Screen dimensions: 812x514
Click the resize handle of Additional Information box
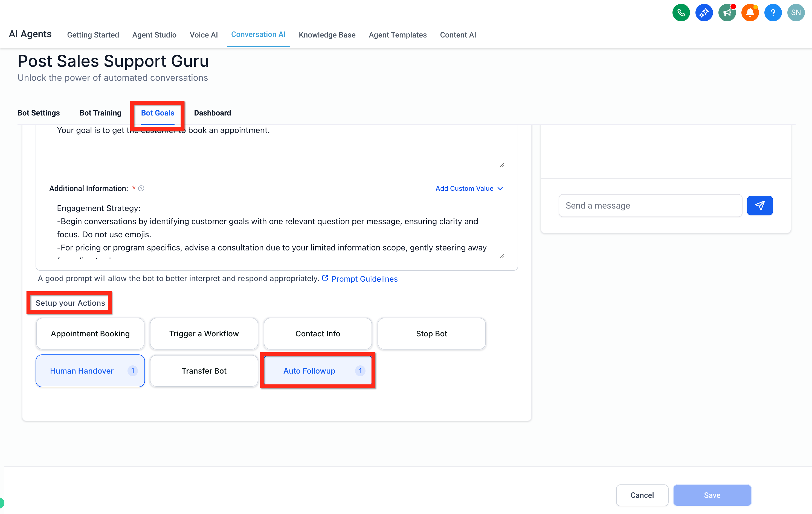click(502, 256)
